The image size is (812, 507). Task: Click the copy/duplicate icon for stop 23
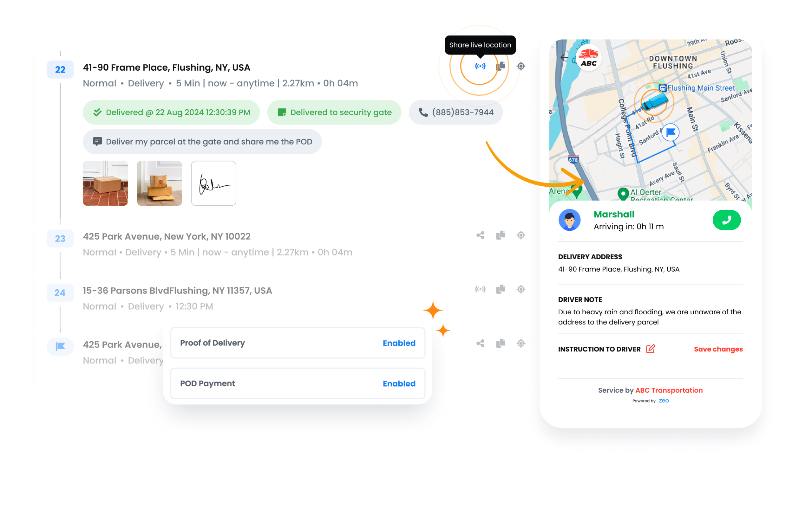click(x=501, y=235)
